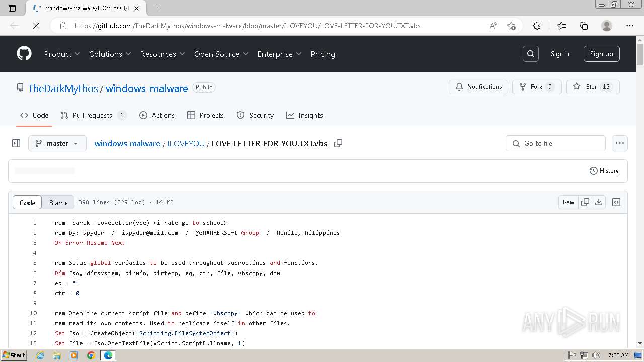644x362 pixels.
Task: Open the Pricing page
Action: click(323, 54)
